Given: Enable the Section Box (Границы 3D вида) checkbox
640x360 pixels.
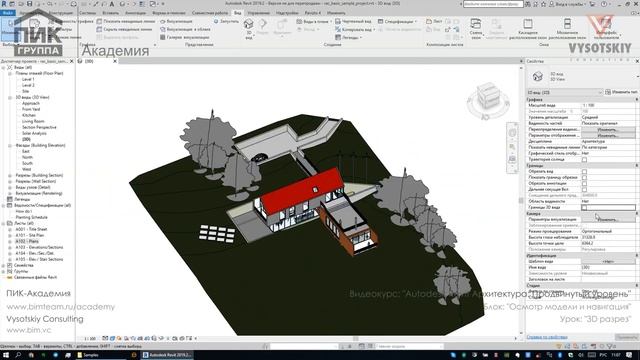Looking at the screenshot, I should tap(584, 207).
